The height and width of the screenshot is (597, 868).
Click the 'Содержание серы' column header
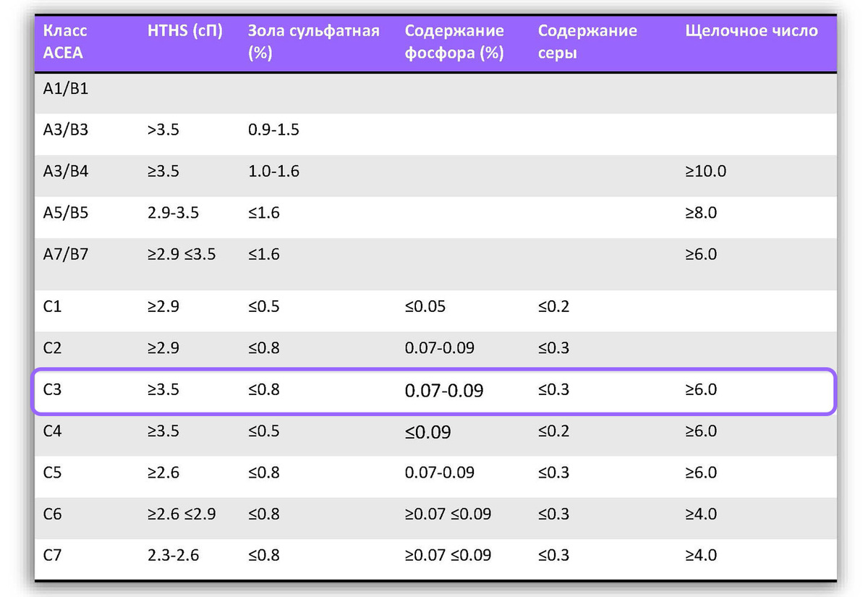[x=587, y=42]
